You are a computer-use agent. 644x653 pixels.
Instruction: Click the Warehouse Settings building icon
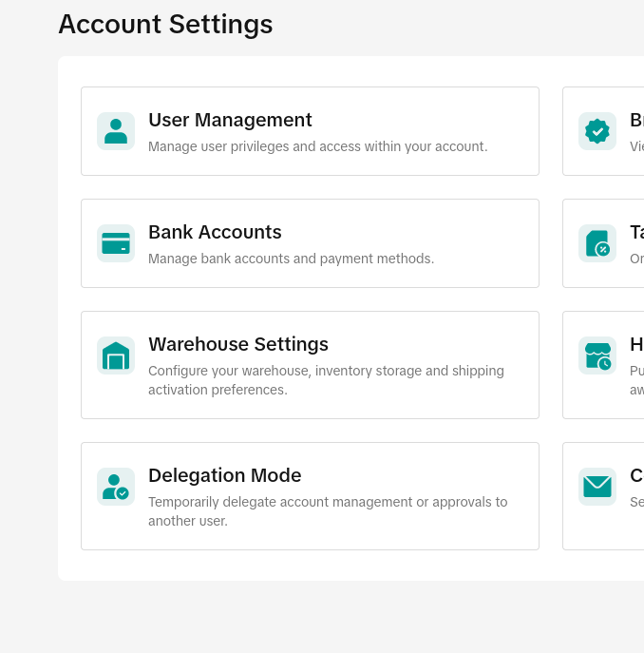[116, 355]
